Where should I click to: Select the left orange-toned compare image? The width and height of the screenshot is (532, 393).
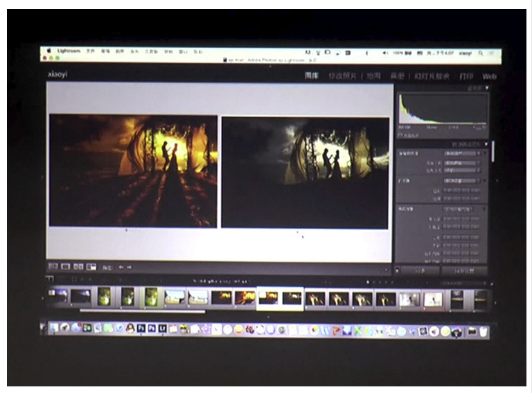(x=133, y=171)
